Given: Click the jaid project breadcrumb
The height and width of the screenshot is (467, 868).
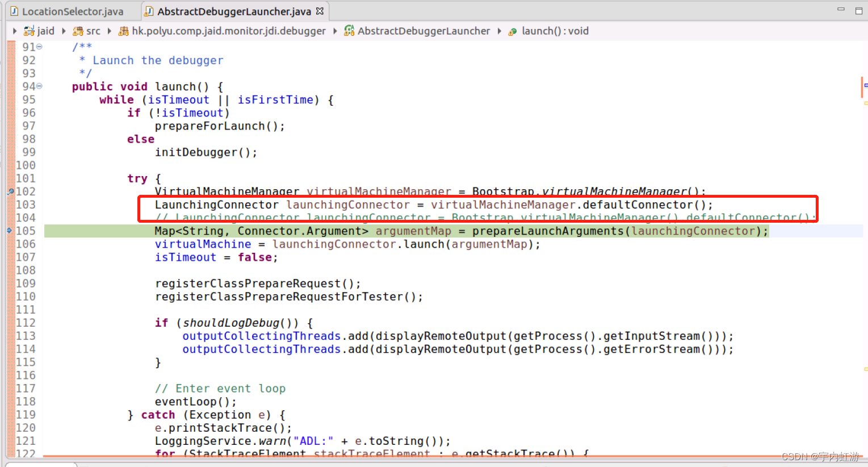Looking at the screenshot, I should (46, 31).
